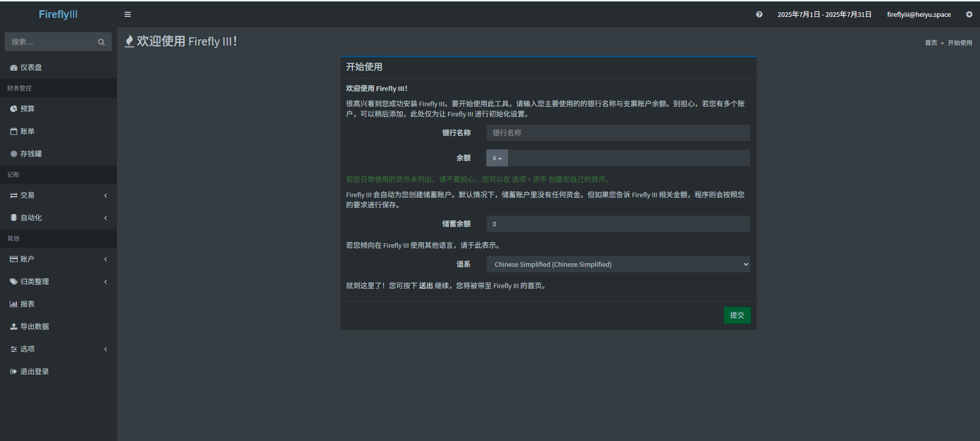This screenshot has width=980, height=441.
Task: Open the 预算 budgets page
Action: pos(58,109)
